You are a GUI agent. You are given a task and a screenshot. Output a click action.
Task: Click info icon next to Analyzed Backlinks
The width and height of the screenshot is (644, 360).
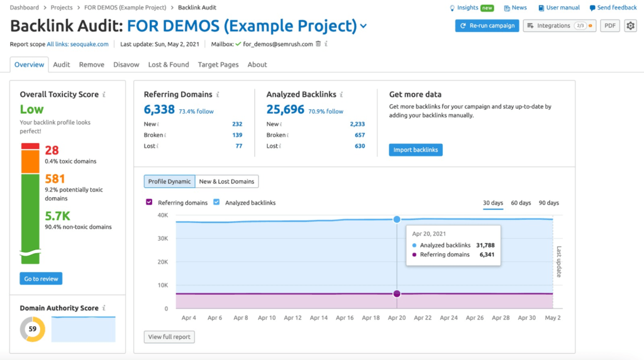(x=341, y=94)
